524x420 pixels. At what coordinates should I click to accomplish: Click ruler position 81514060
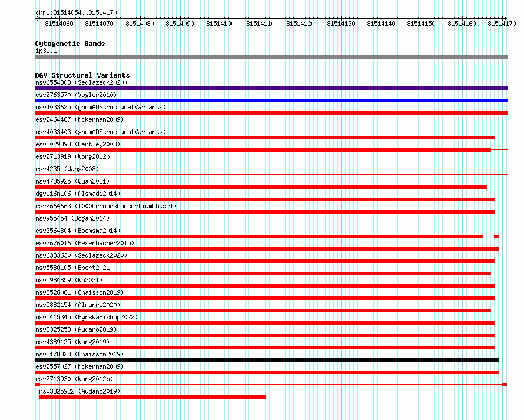pyautogui.click(x=59, y=24)
